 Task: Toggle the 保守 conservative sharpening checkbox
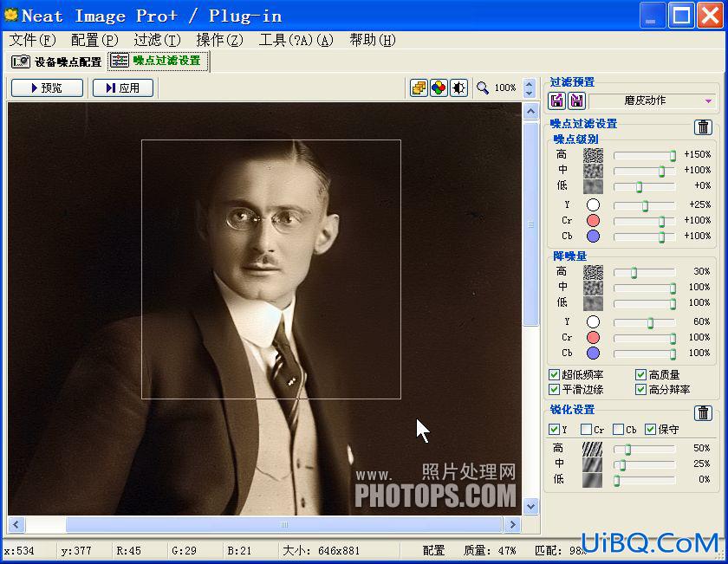(x=651, y=430)
